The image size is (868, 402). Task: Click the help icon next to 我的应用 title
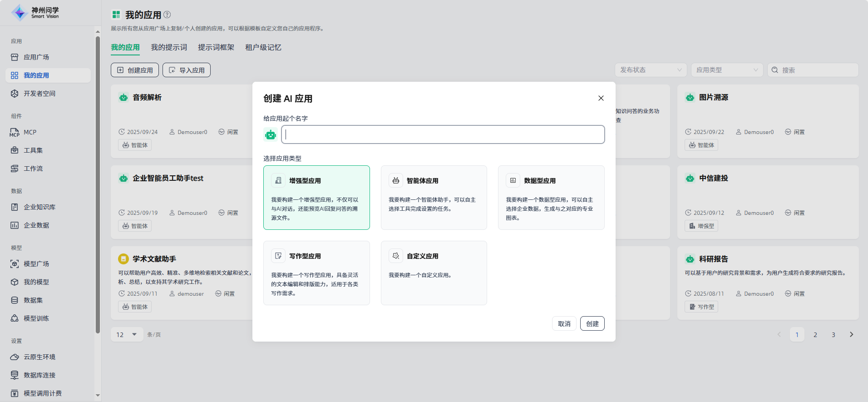[167, 15]
